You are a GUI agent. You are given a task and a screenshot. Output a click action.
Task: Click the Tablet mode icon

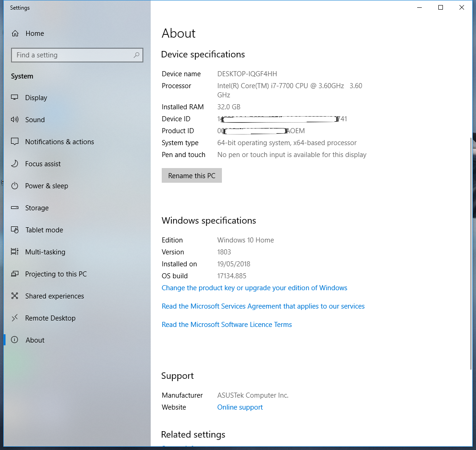(15, 230)
